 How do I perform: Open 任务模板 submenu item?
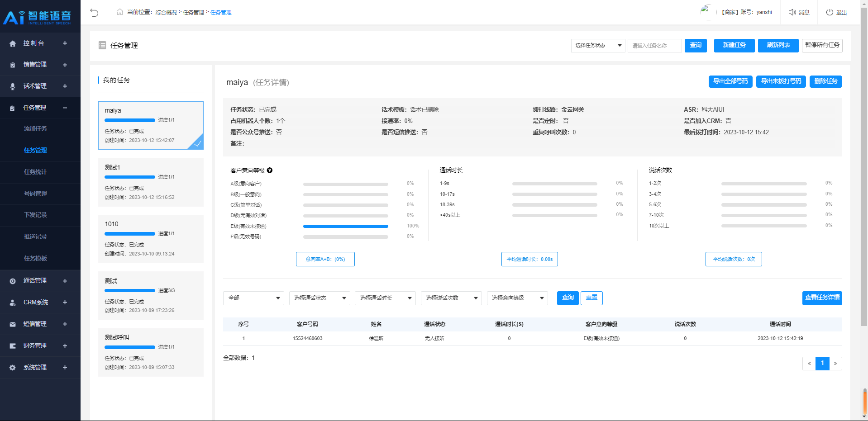[x=35, y=258]
